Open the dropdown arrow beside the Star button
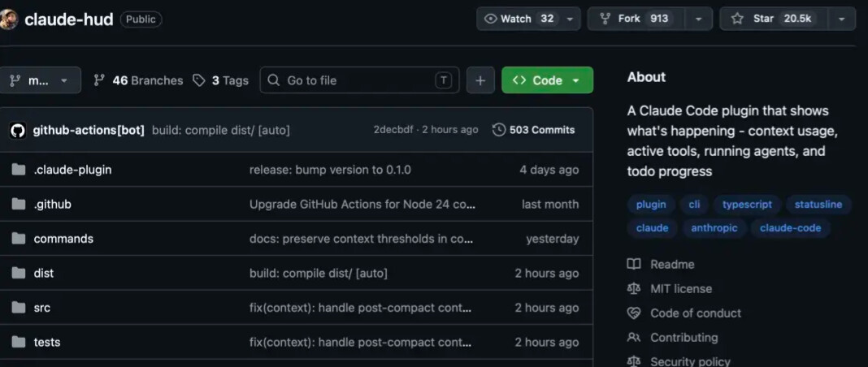 click(841, 19)
